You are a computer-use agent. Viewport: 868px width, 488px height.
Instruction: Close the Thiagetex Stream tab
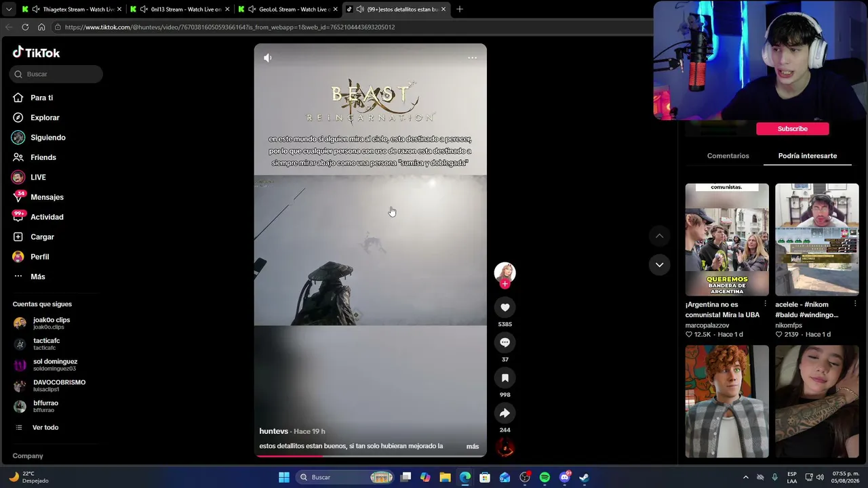click(x=119, y=9)
